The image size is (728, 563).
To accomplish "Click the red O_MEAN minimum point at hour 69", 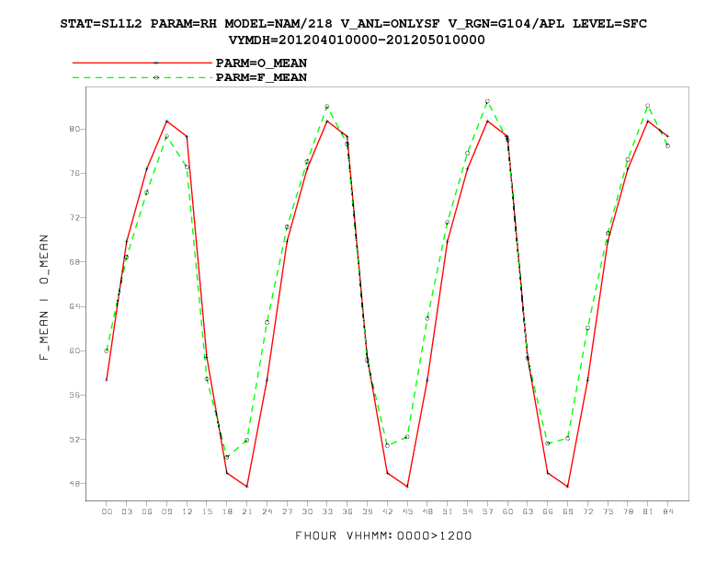I will click(x=568, y=487).
